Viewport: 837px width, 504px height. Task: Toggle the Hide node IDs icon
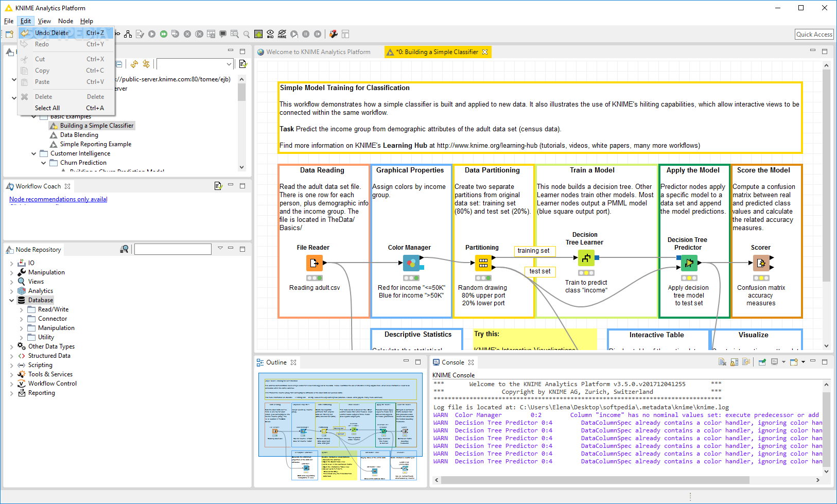click(x=270, y=34)
